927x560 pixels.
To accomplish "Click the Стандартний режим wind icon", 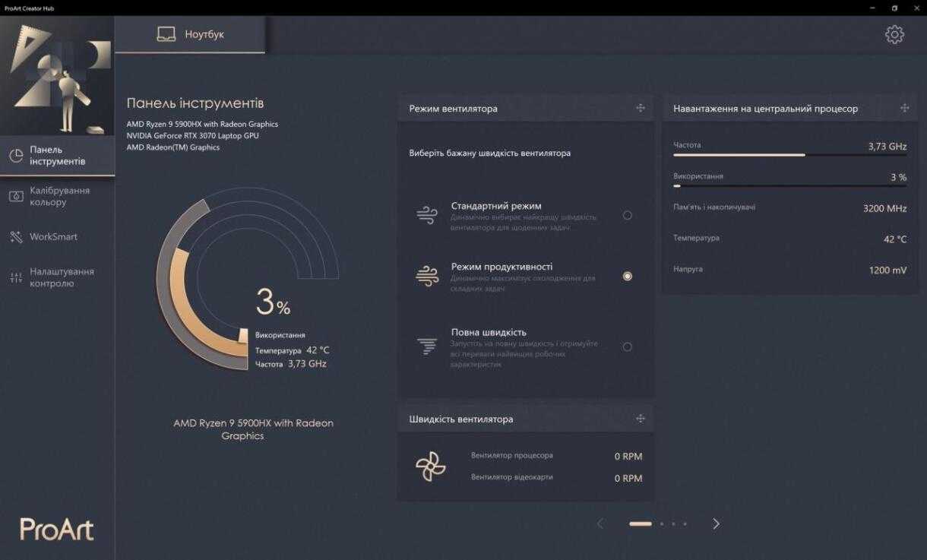I will (427, 215).
